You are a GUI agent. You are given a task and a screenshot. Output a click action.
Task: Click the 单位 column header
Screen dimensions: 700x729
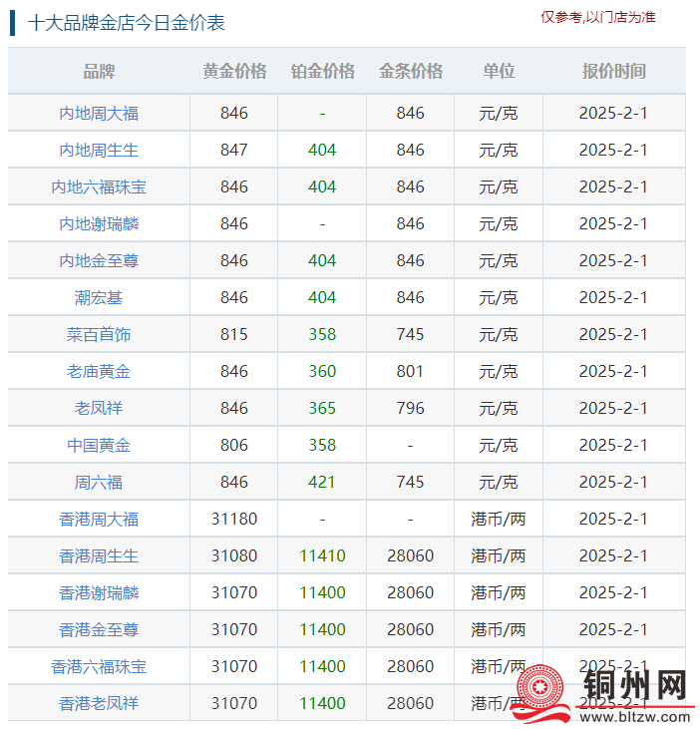tap(499, 71)
